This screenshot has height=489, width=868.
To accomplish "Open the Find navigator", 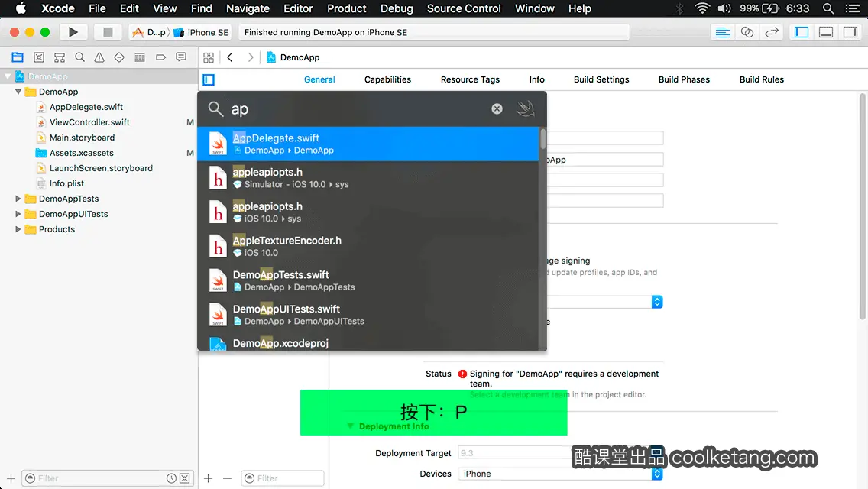I will coord(79,57).
